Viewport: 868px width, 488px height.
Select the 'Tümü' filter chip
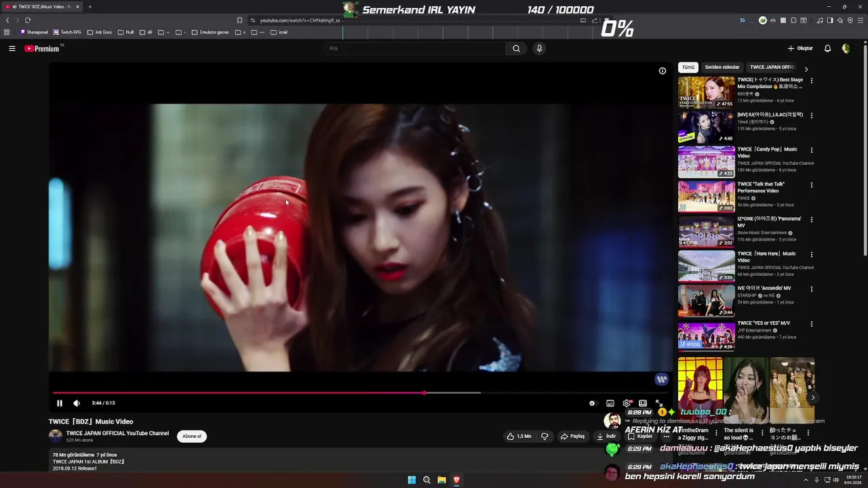(688, 67)
